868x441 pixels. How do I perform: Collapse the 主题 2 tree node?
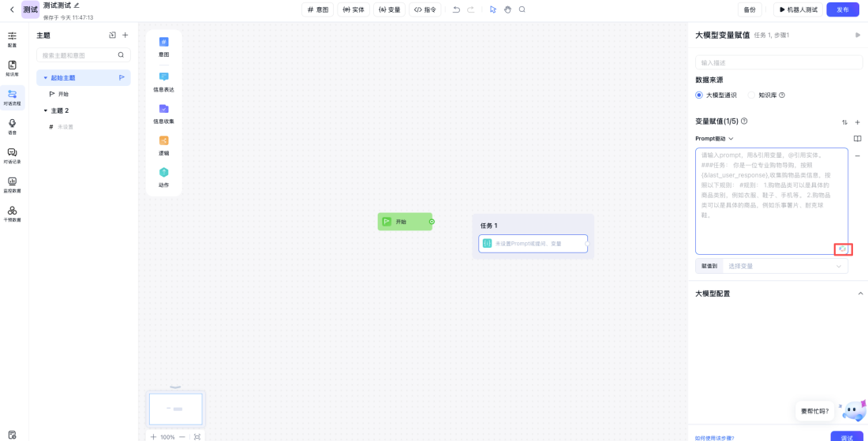(x=46, y=110)
